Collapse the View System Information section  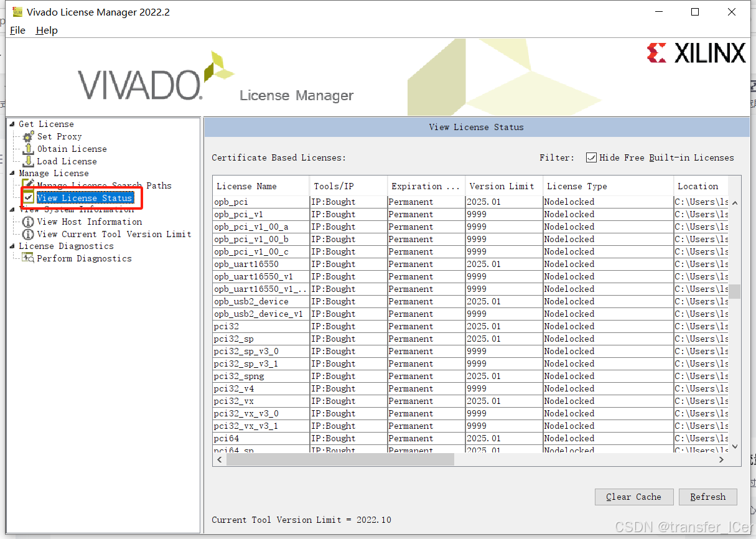12,210
